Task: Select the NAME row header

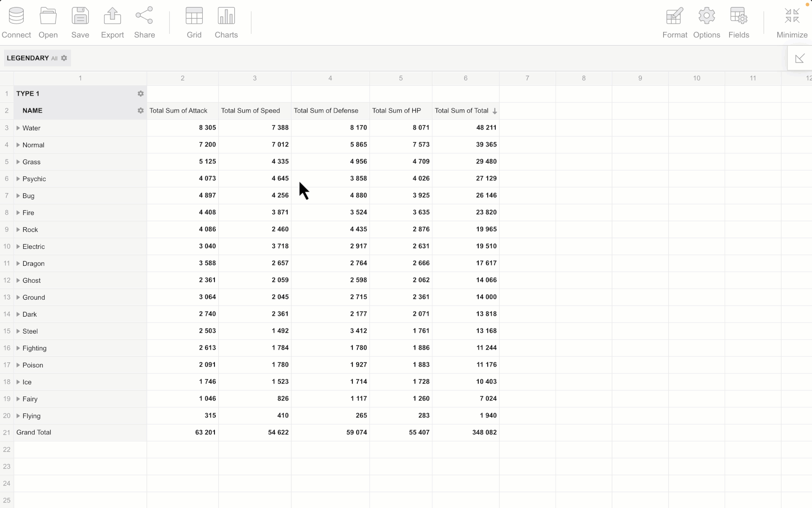Action: coord(80,110)
